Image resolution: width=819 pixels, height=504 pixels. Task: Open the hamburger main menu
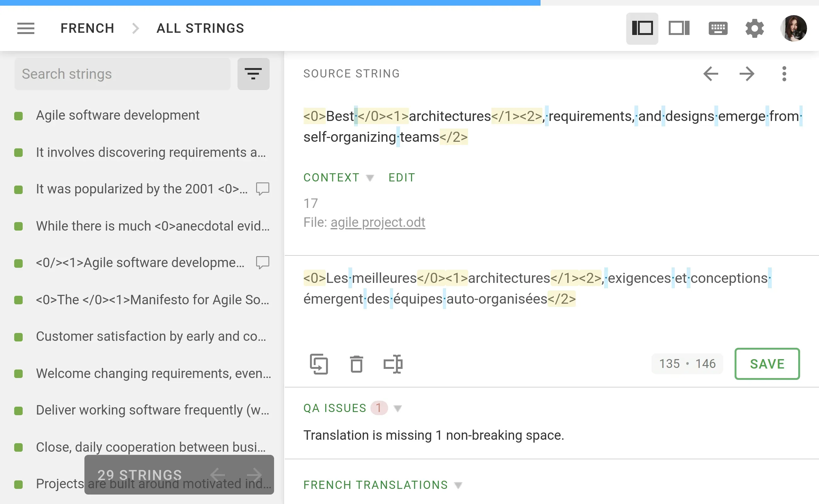(x=26, y=28)
